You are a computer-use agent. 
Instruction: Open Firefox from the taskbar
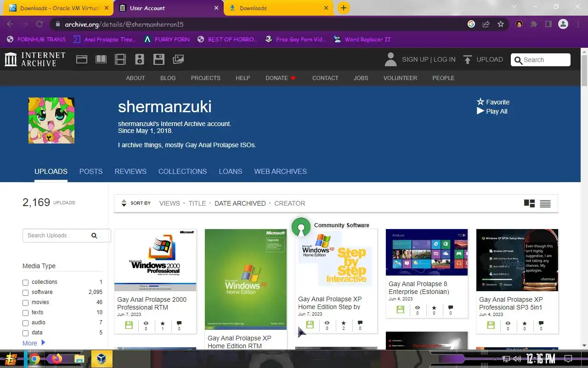pos(57,359)
